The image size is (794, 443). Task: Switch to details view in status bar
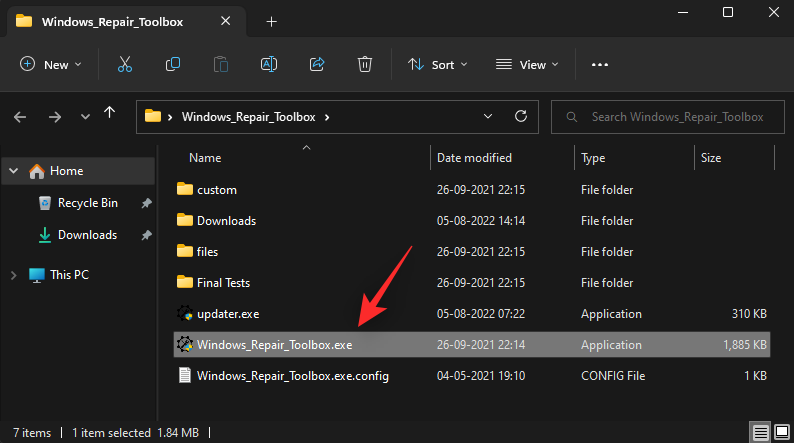(x=762, y=433)
